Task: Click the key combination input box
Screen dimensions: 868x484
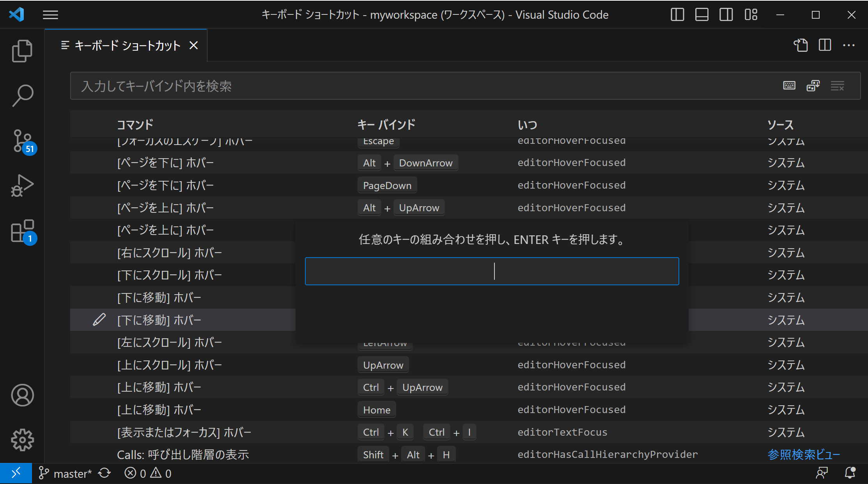Action: point(492,271)
